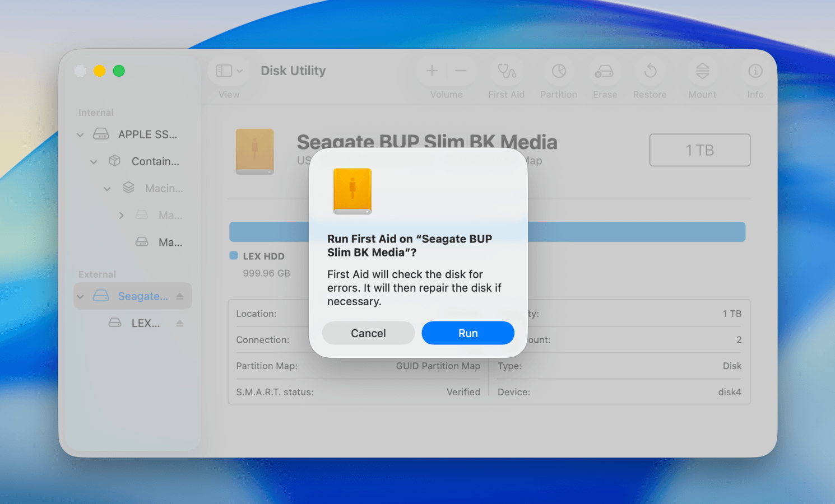
Task: Cancel the First Aid dialog
Action: (368, 333)
